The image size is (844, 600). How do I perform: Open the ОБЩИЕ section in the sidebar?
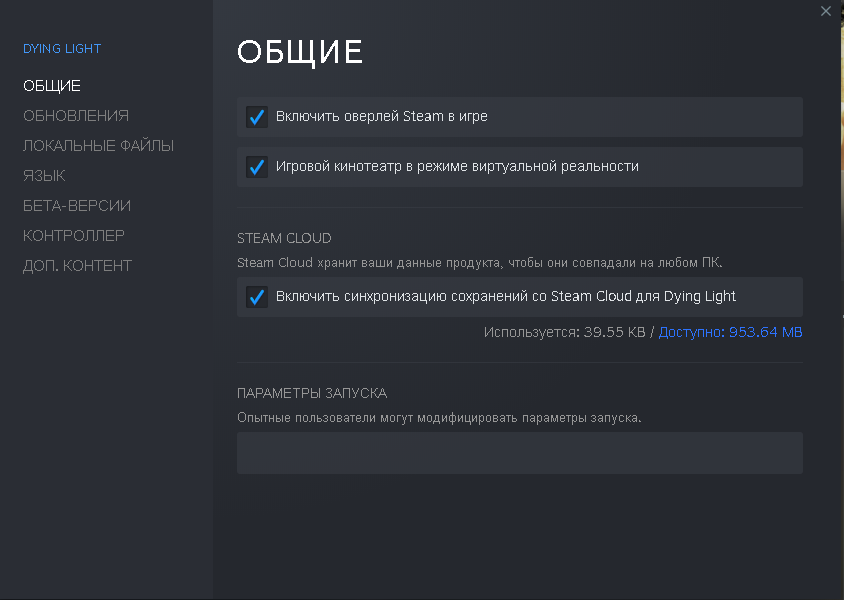coord(52,86)
